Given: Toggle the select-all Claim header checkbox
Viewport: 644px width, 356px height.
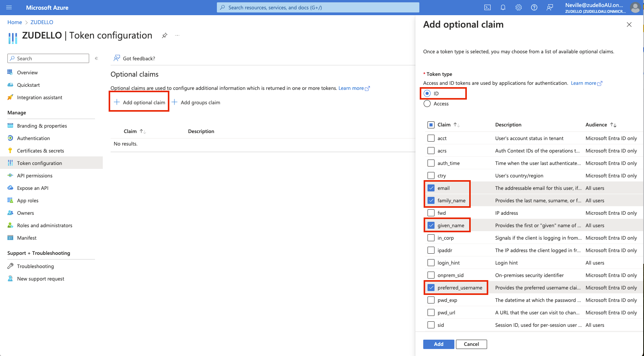Looking at the screenshot, I should point(431,125).
